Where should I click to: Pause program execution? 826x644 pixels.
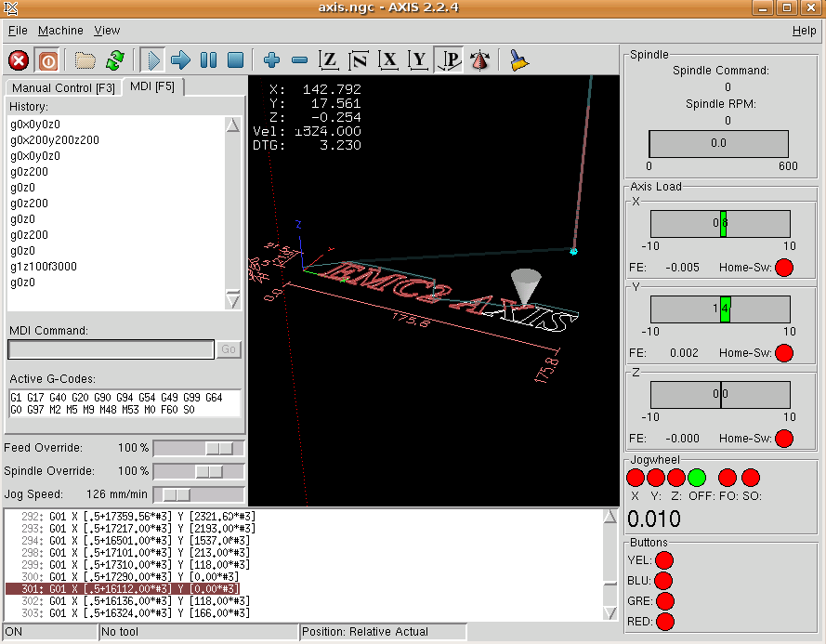click(x=209, y=60)
